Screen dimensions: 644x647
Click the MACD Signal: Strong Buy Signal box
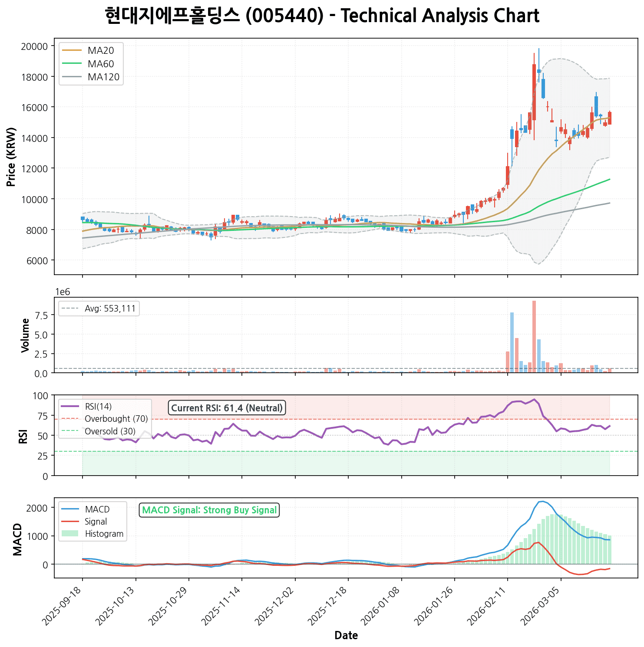click(x=209, y=510)
